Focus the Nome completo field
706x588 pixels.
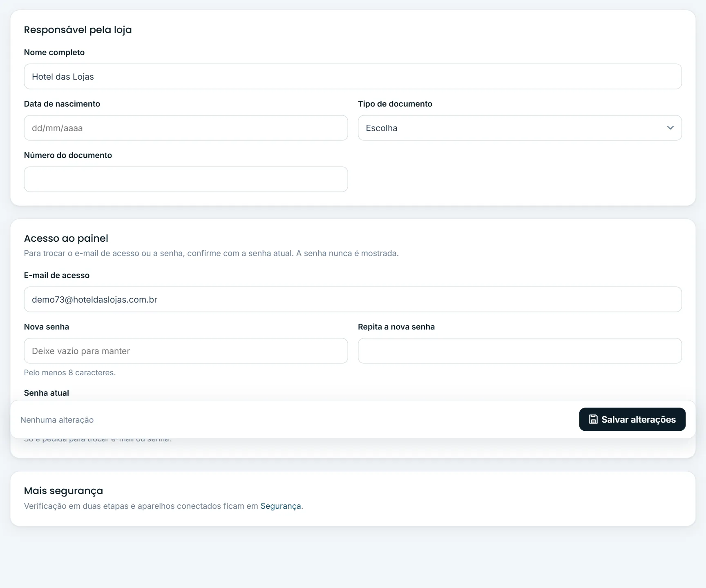click(x=353, y=76)
